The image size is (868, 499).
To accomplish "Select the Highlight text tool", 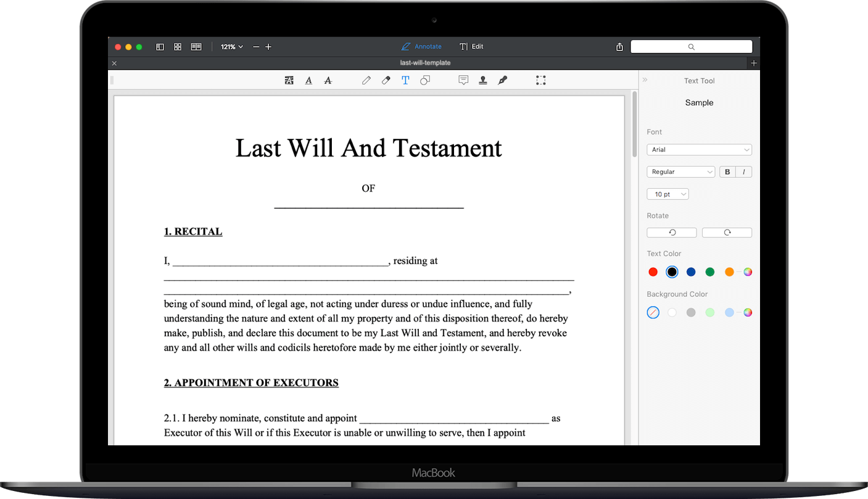I will pos(289,80).
